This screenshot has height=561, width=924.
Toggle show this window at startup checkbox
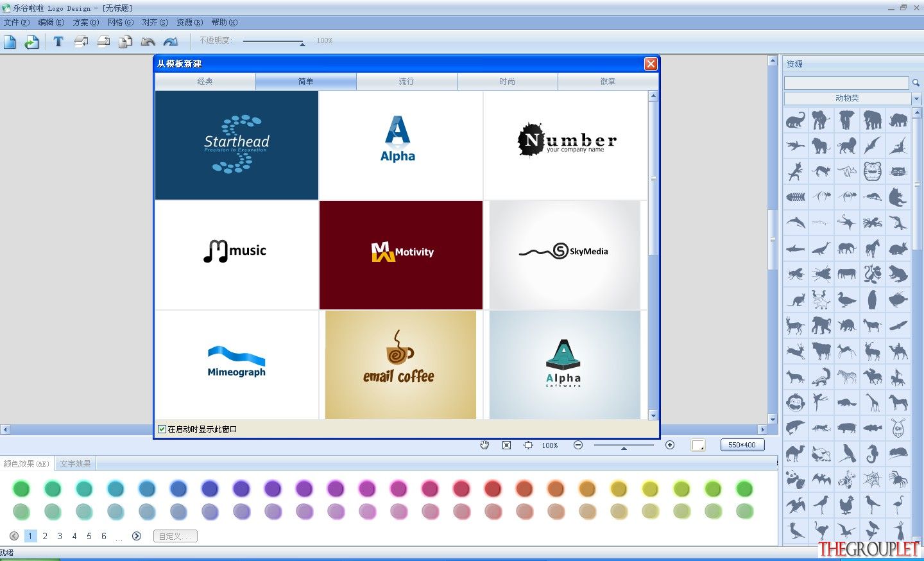[x=162, y=429]
